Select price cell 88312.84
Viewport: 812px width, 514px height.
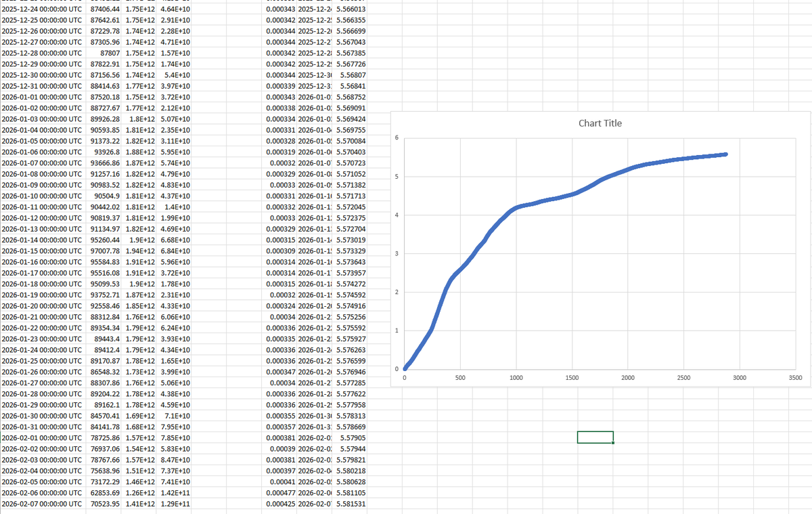point(105,316)
